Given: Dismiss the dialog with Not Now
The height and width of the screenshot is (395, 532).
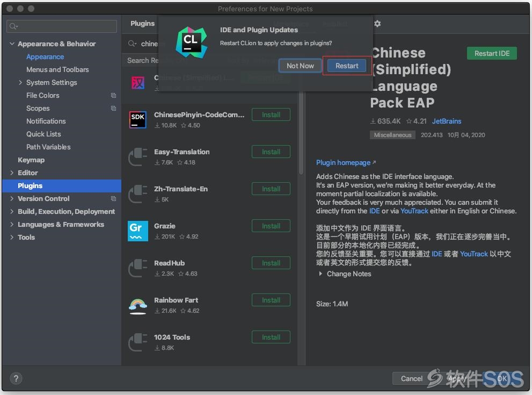Looking at the screenshot, I should tap(300, 66).
